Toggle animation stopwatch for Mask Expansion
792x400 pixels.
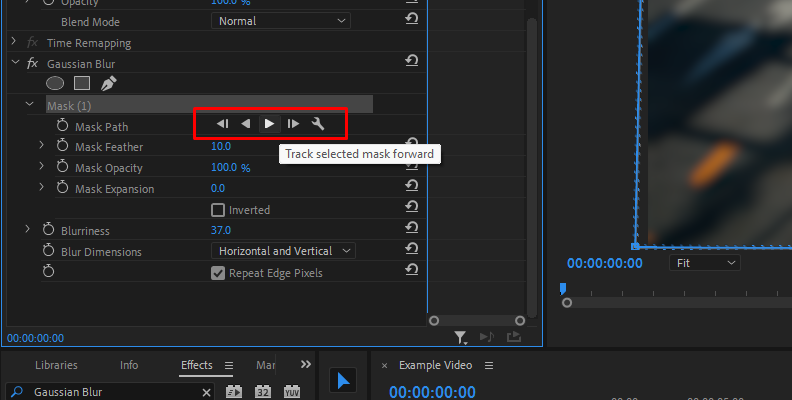click(x=62, y=187)
